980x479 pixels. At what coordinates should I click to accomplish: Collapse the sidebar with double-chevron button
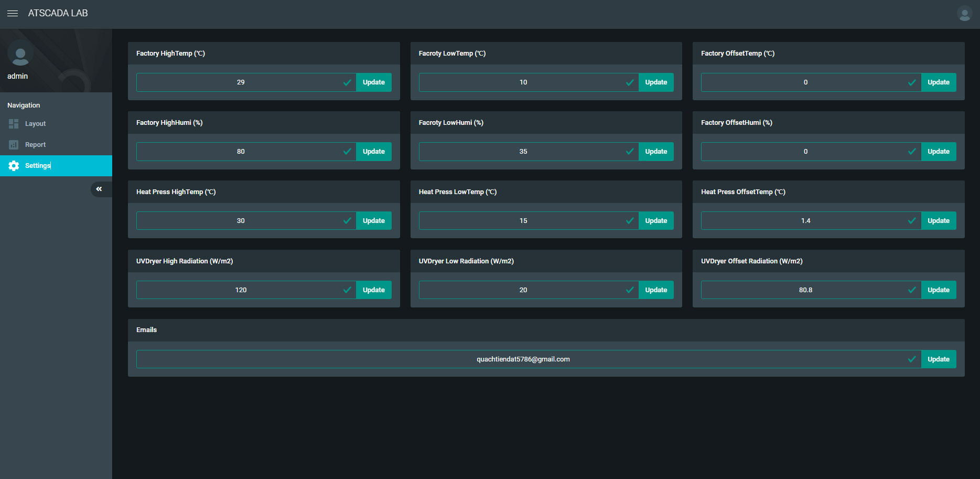pyautogui.click(x=99, y=189)
